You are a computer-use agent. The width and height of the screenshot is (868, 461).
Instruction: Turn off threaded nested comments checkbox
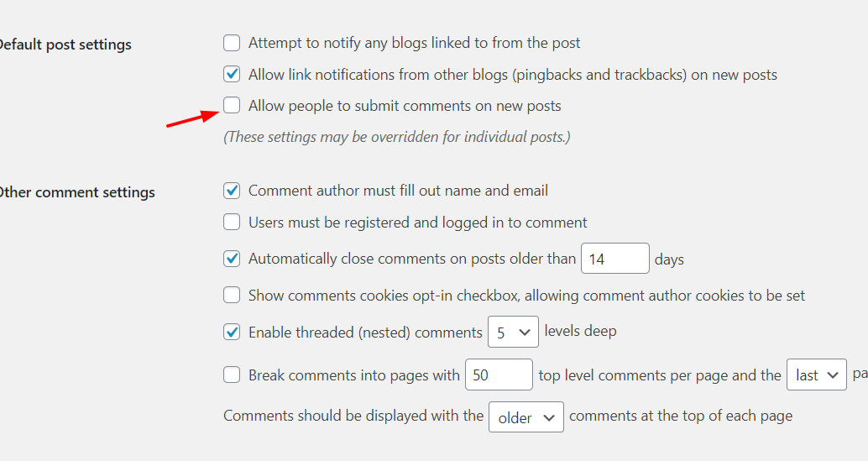[x=232, y=332]
